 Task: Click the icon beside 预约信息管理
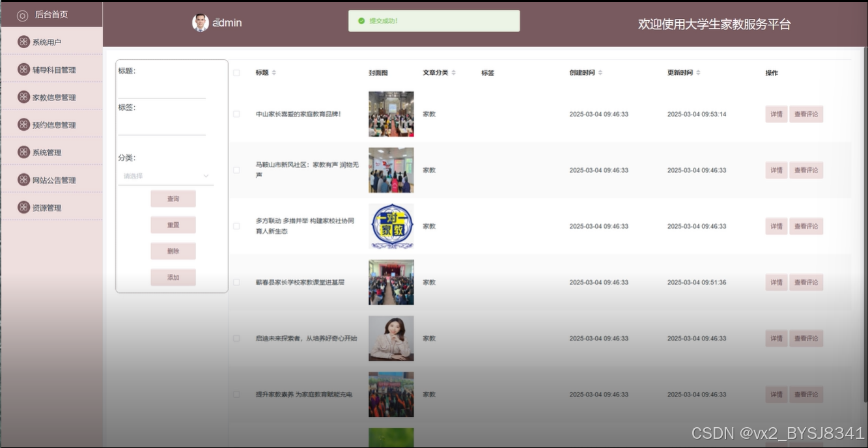23,124
